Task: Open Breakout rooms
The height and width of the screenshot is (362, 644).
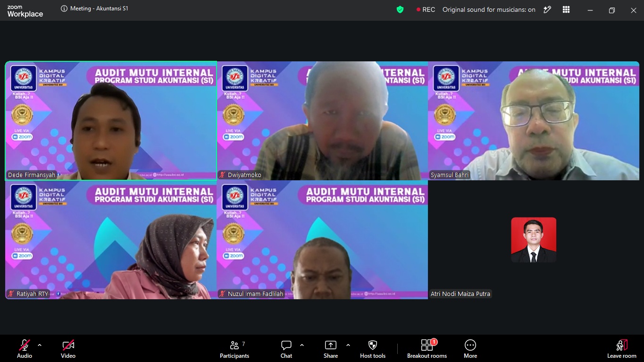Action: (427, 349)
